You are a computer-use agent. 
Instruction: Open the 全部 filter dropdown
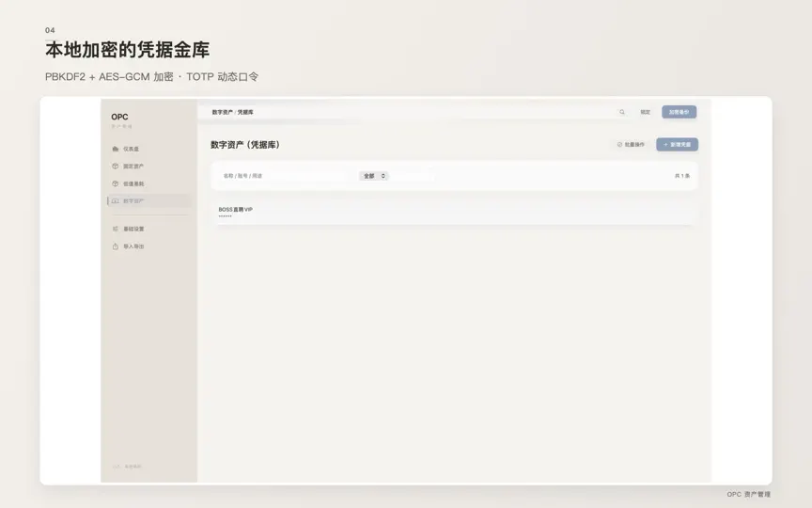pos(374,176)
